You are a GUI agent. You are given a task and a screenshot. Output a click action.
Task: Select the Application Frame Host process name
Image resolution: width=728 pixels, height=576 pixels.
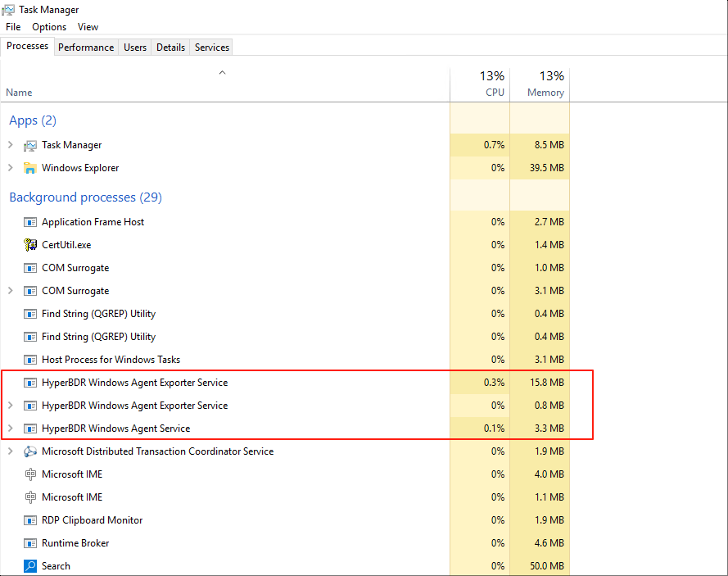pyautogui.click(x=93, y=222)
